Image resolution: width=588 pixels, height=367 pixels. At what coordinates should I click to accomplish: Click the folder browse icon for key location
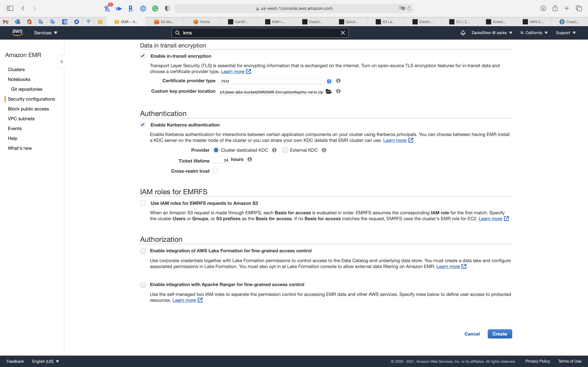tap(329, 92)
